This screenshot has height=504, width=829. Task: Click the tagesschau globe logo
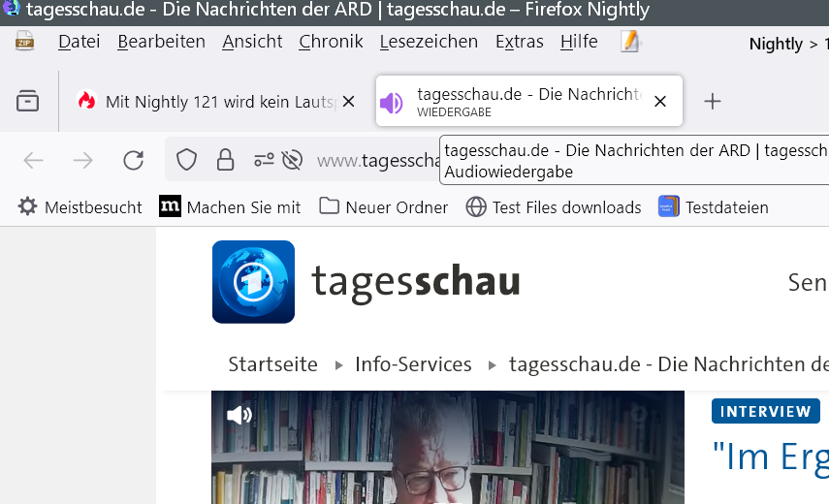(x=253, y=282)
